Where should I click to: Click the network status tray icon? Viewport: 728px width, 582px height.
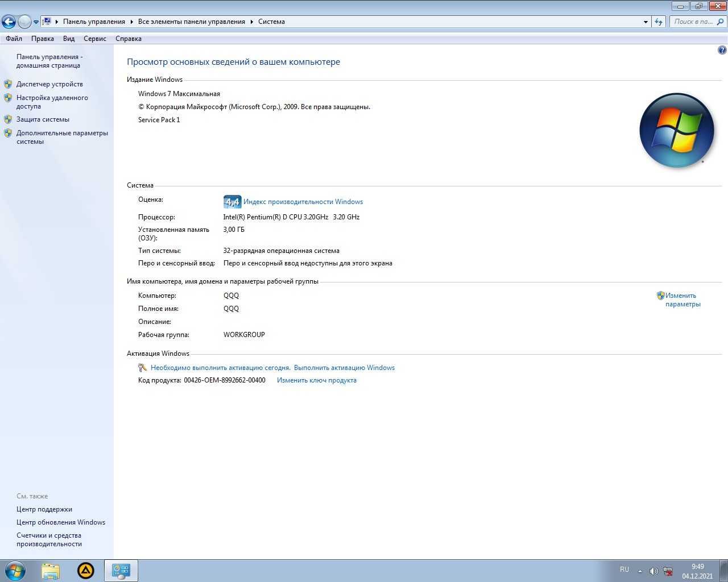[x=668, y=571]
